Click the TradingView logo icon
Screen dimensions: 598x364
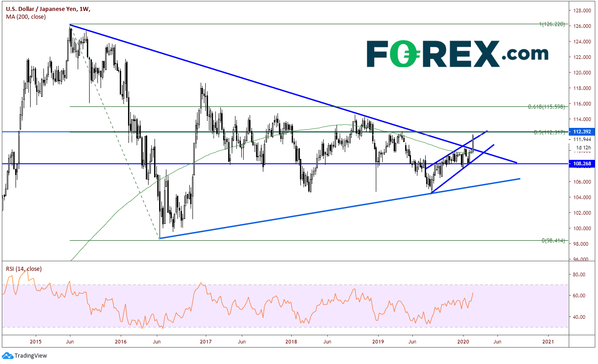[7, 355]
